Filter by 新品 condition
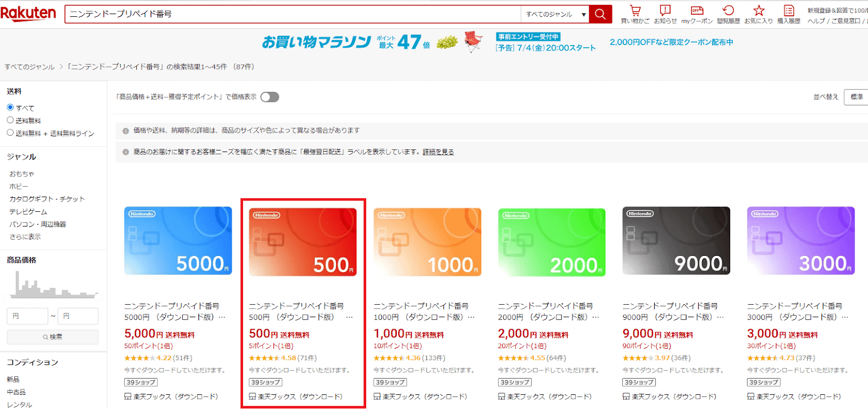Image resolution: width=868 pixels, height=409 pixels. (x=13, y=380)
